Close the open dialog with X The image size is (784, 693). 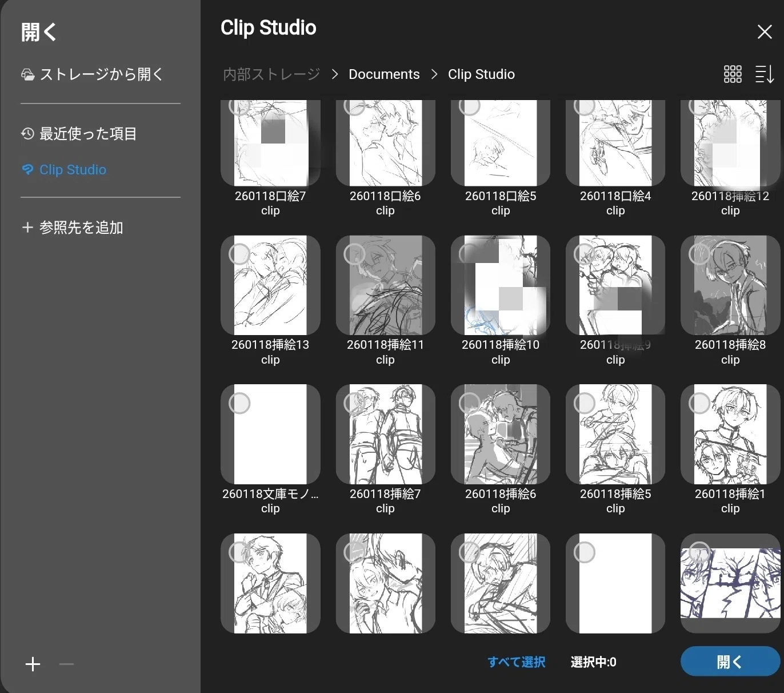pos(765,31)
